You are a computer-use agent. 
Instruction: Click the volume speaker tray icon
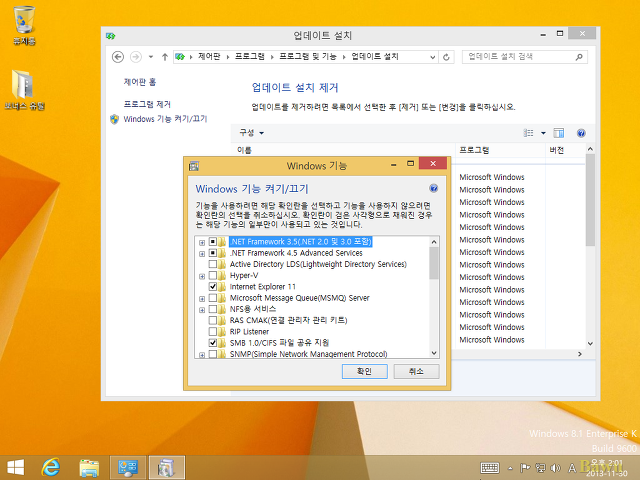tap(555, 468)
